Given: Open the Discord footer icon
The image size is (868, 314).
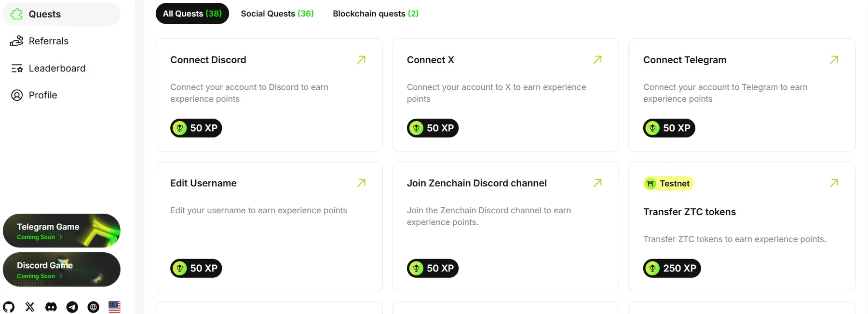Looking at the screenshot, I should tap(51, 307).
